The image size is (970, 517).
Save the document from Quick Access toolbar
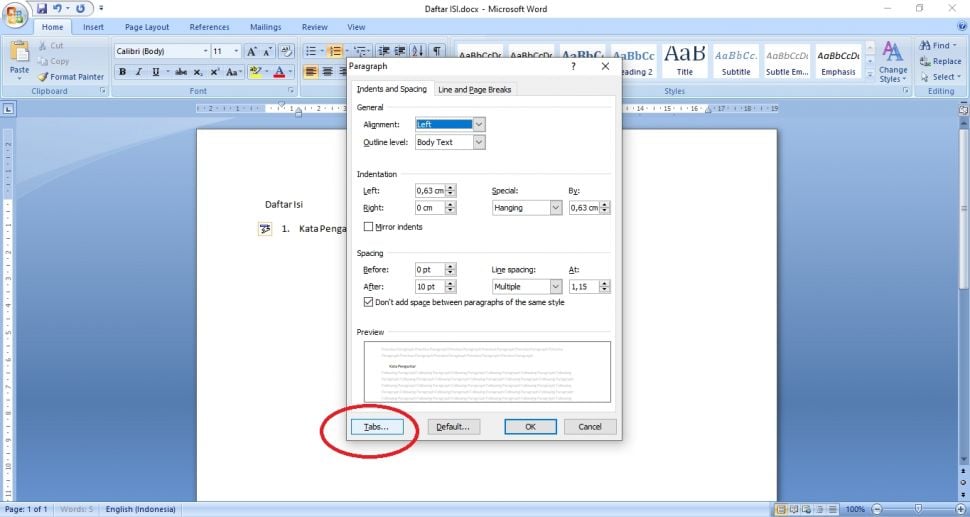pos(43,8)
